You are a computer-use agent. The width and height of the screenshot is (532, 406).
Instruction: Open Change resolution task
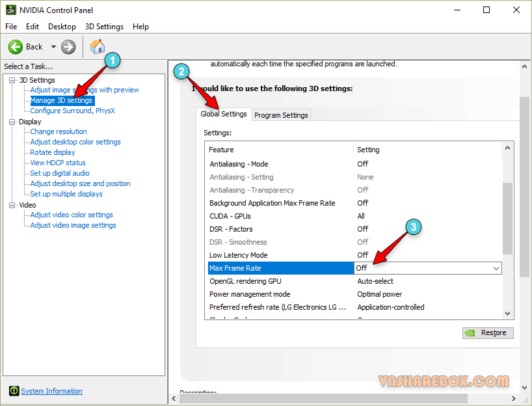click(x=59, y=131)
